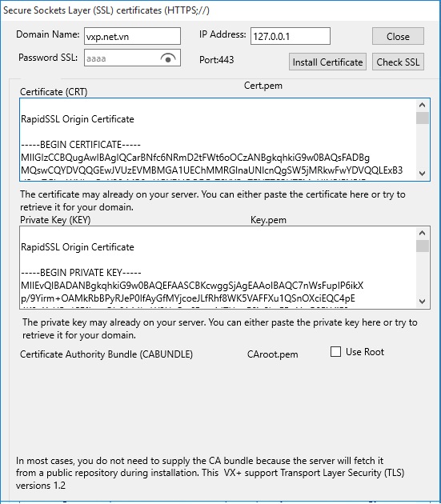The height and width of the screenshot is (504, 441).
Task: Click the BEGIN CERTIFICATE line
Action: (81, 145)
